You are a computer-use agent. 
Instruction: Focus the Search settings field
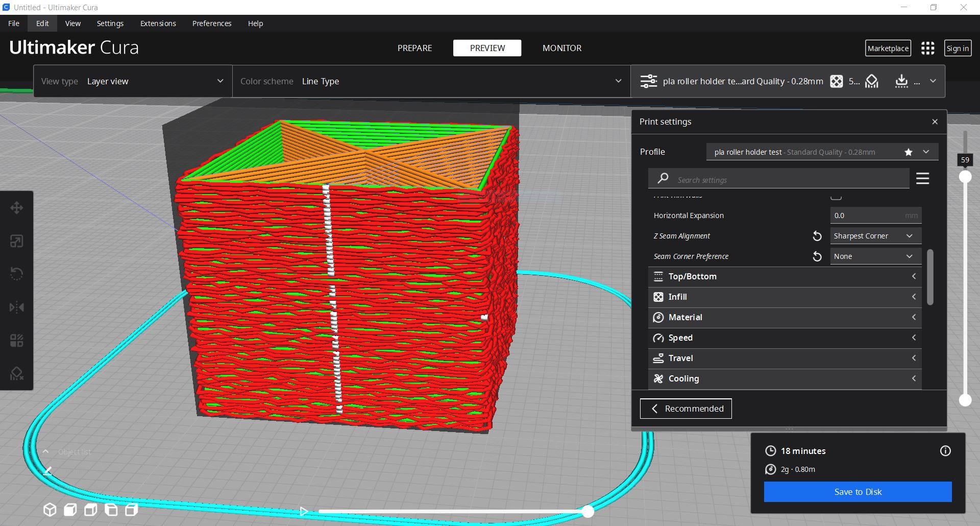click(778, 179)
